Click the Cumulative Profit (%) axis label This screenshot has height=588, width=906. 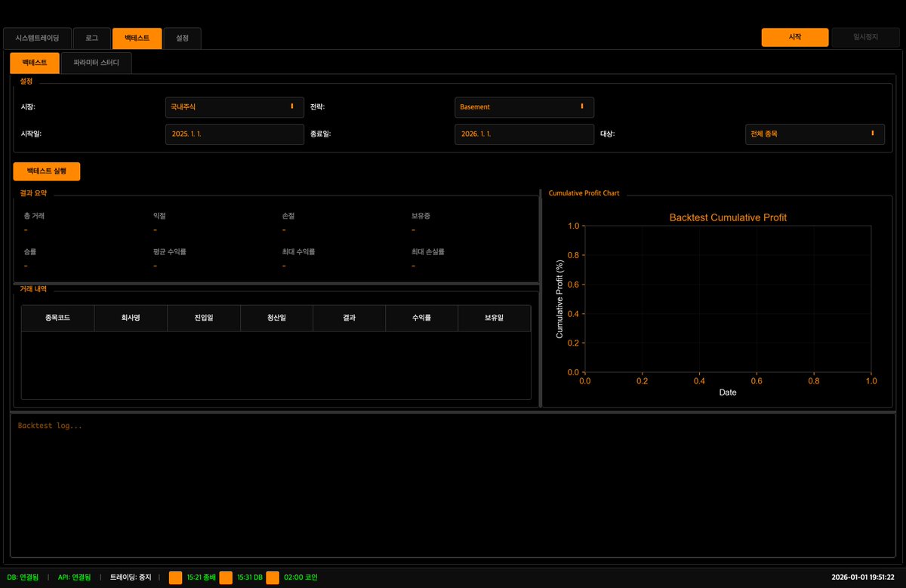pos(560,299)
